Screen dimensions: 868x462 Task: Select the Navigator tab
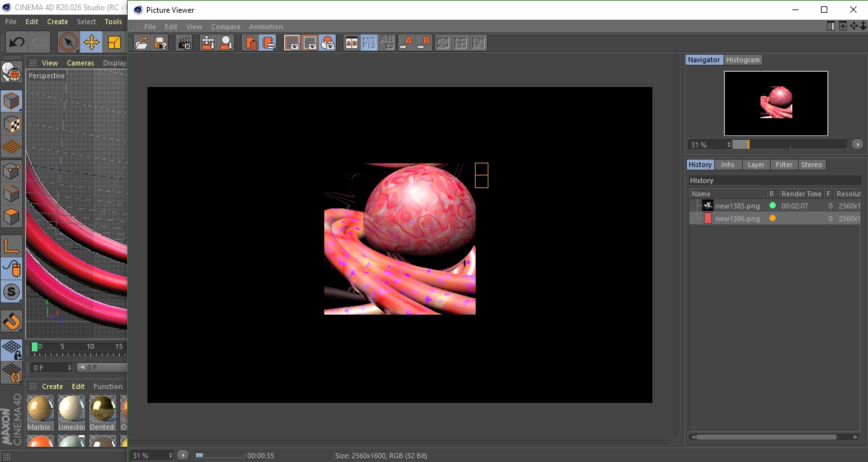tap(704, 60)
